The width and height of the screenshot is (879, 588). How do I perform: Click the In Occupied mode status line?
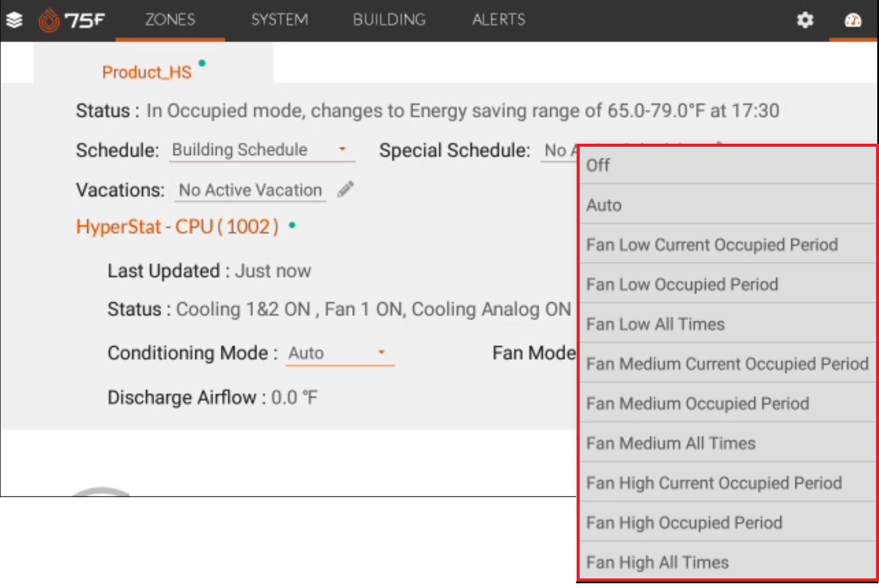click(428, 110)
